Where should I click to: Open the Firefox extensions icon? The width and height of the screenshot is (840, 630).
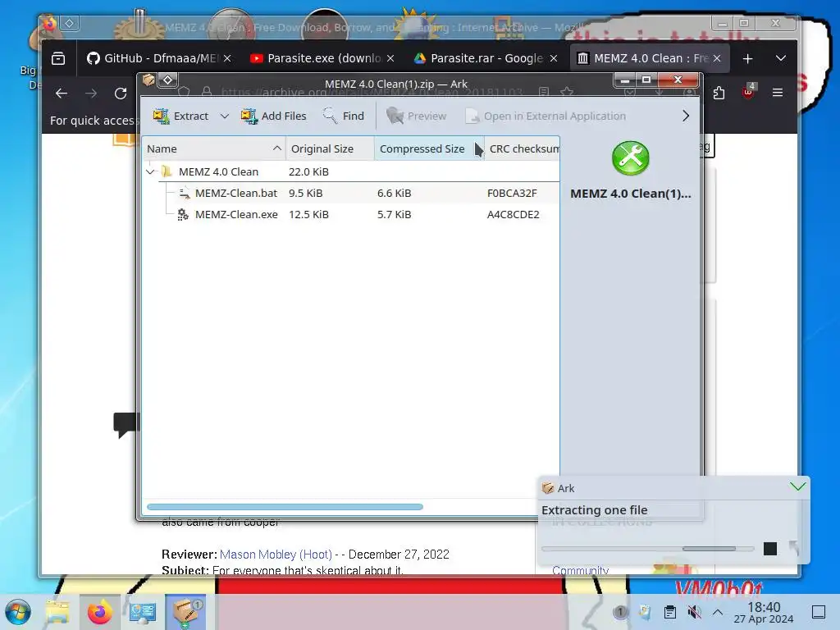pos(719,94)
